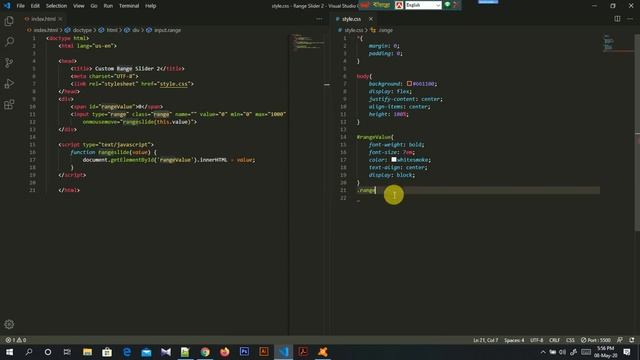Open the Run and Debug view

[9, 83]
